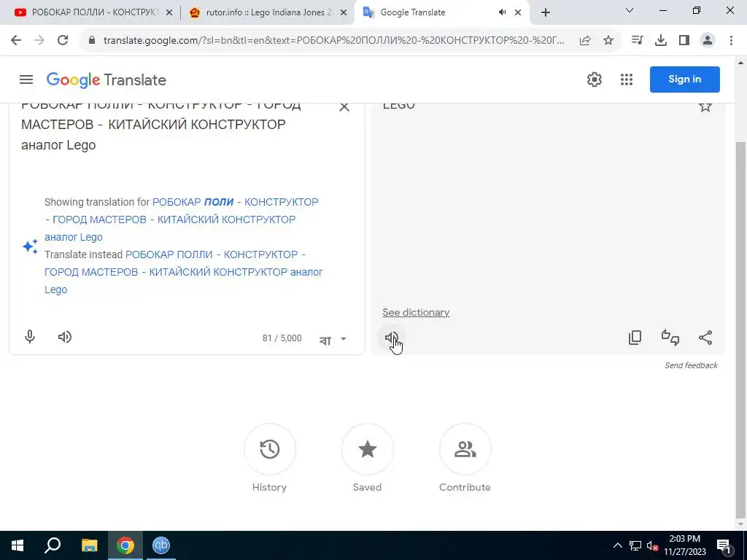Switch to the rutor.info Lego Indiana Jones tab
Screen dimensions: 747x560
267,12
